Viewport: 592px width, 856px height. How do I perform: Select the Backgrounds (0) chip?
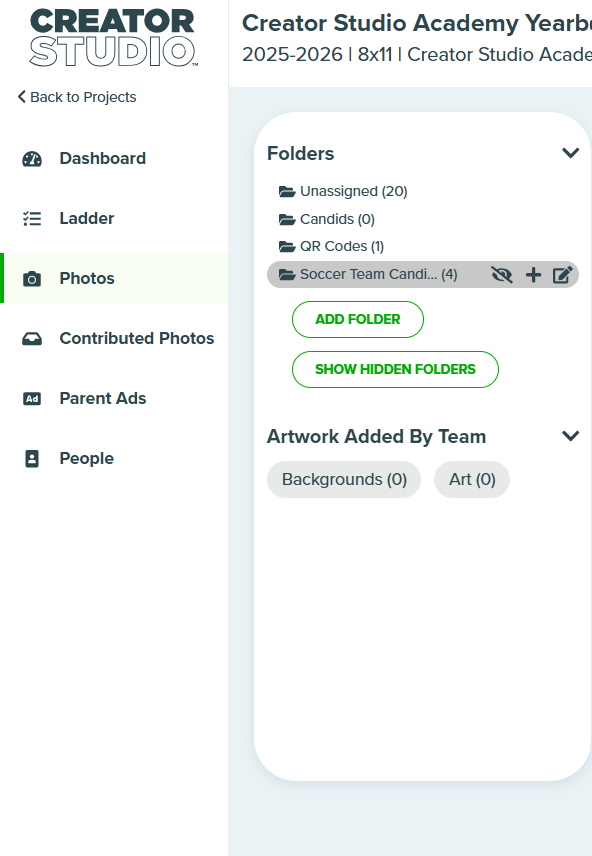[x=344, y=479]
